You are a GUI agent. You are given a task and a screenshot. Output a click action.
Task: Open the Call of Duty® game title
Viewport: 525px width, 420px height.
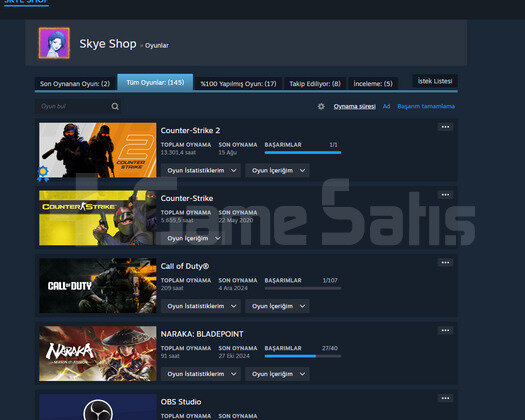184,266
